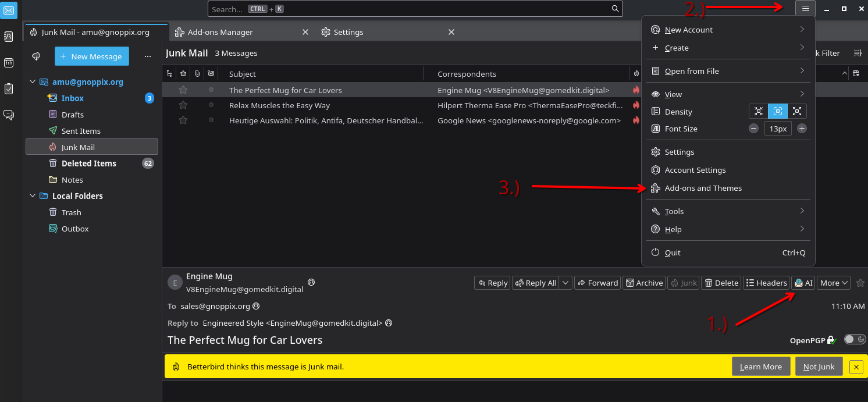This screenshot has width=868, height=402.
Task: Choose Add-ons and Themes from menu
Action: click(703, 188)
